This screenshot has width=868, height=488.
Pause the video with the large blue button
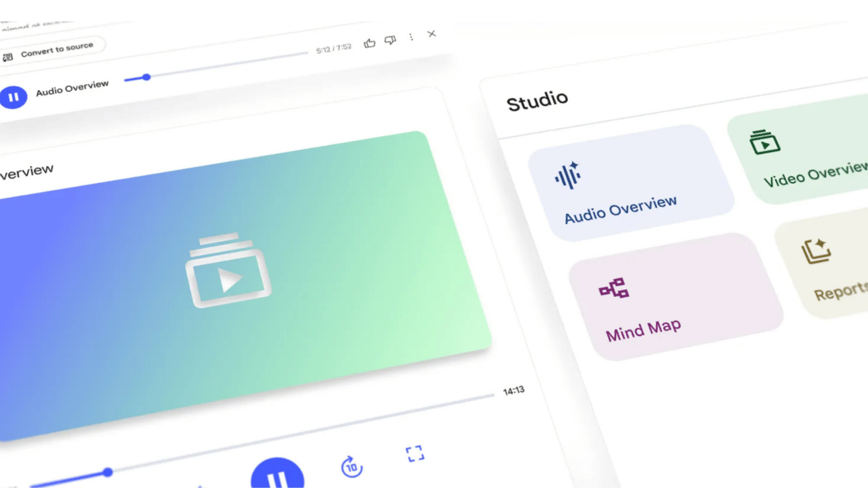278,474
